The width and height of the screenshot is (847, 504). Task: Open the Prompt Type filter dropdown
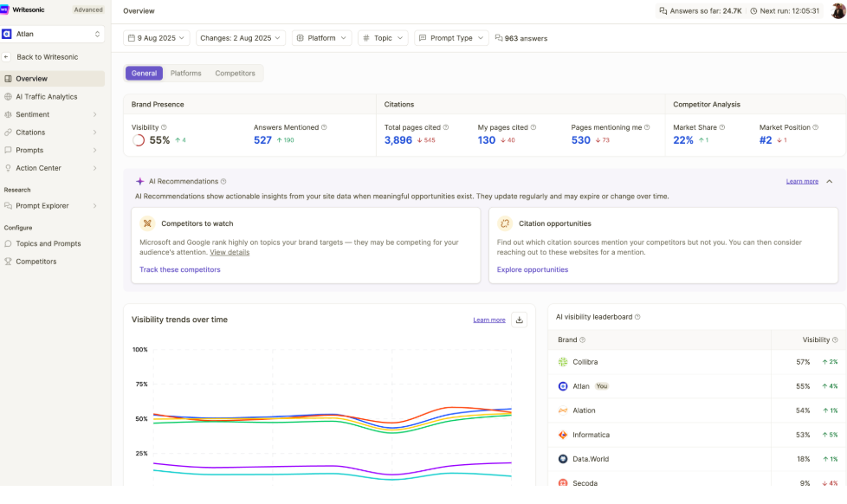click(x=451, y=38)
